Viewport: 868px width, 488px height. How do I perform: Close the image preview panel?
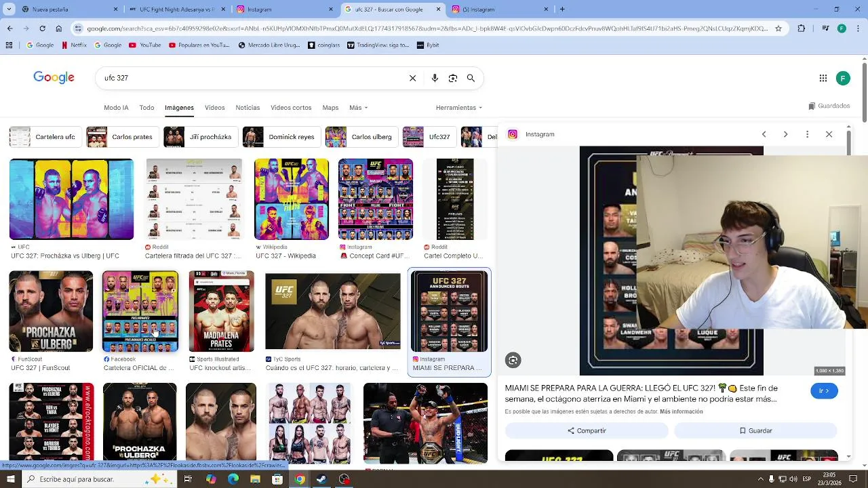(x=829, y=134)
